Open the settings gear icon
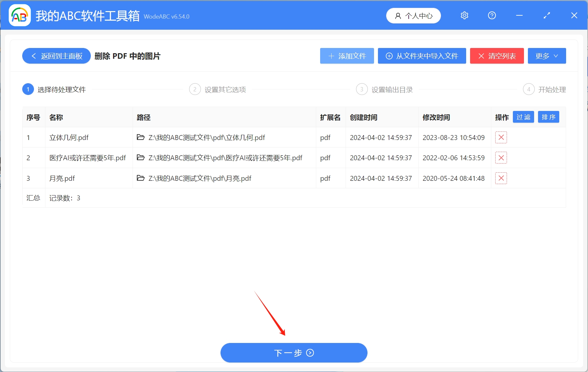588x372 pixels. [x=464, y=15]
